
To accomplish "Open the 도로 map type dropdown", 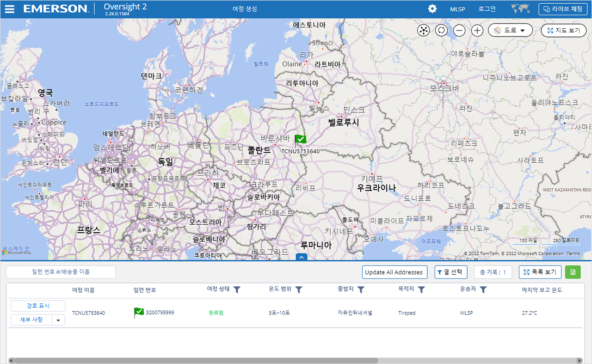I will pos(510,31).
